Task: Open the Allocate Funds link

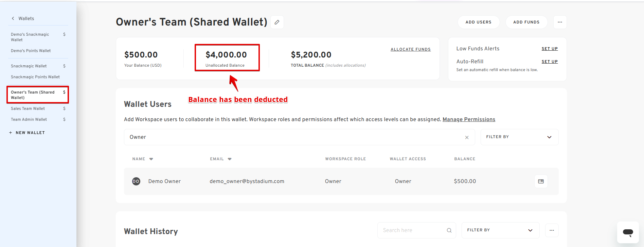Action: point(410,49)
